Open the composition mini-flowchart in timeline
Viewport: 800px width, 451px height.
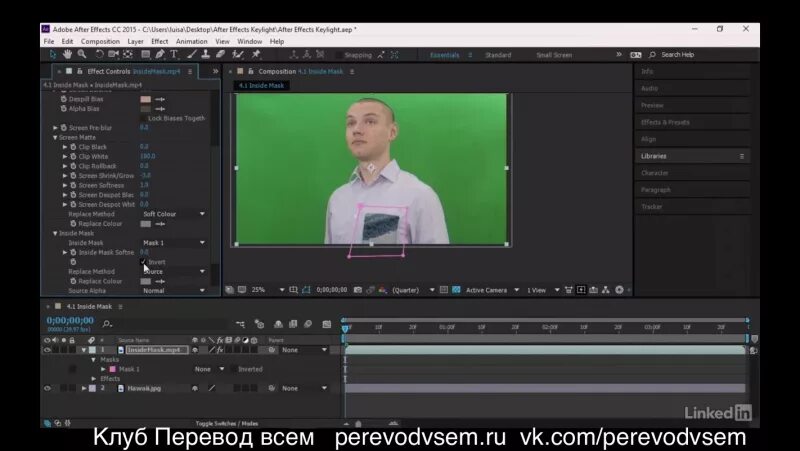pyautogui.click(x=240, y=324)
